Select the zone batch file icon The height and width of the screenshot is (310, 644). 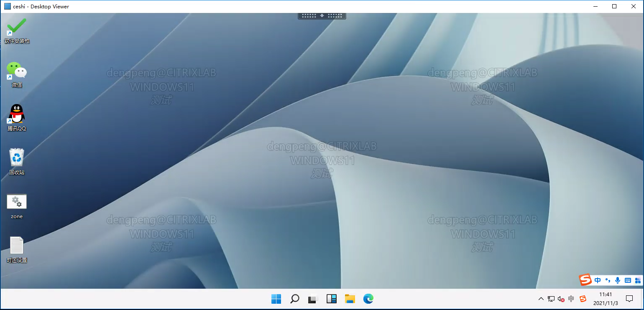point(17,206)
